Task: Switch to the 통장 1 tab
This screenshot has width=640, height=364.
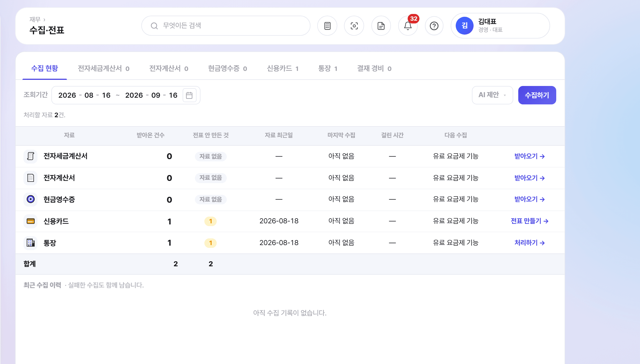Action: 328,68
